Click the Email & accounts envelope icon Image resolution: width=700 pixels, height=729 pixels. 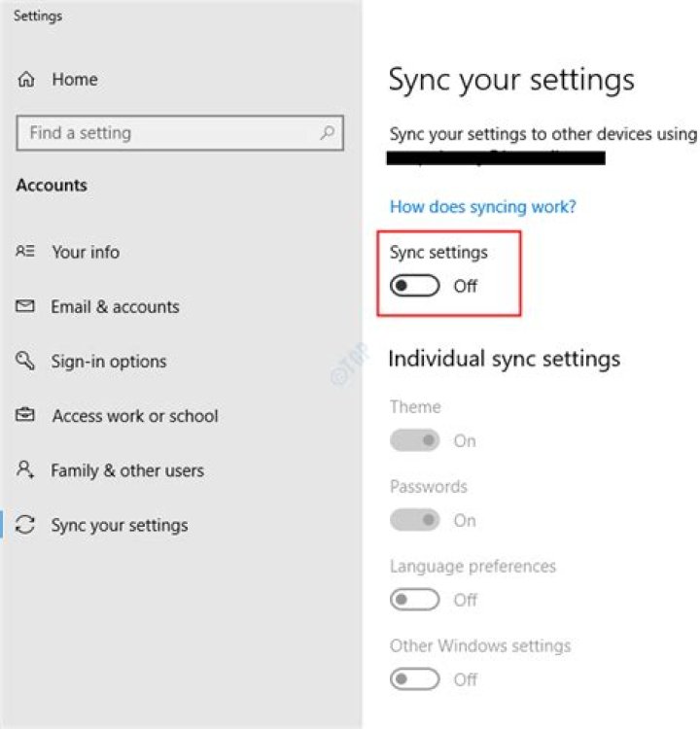pos(25,306)
